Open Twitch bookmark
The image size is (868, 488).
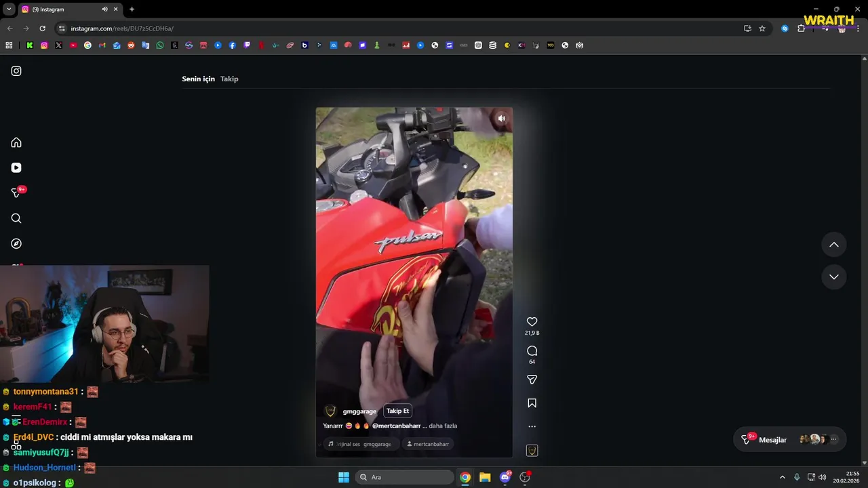(247, 45)
